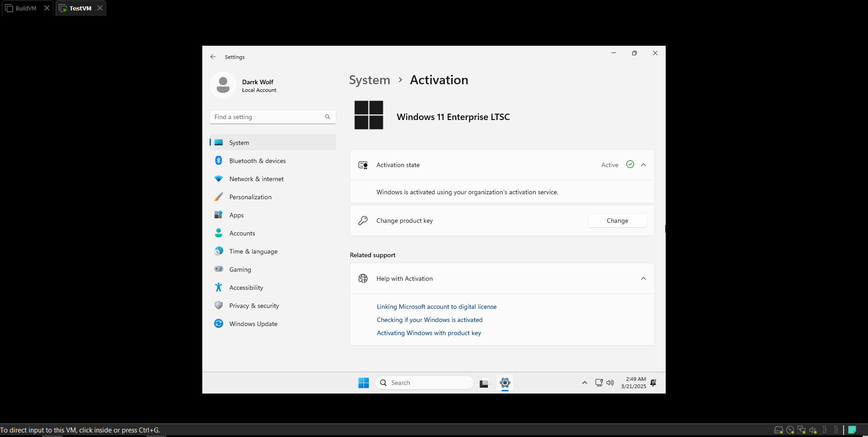The image size is (868, 437).
Task: Click the clock showing 2:49 AM
Action: pyautogui.click(x=634, y=383)
